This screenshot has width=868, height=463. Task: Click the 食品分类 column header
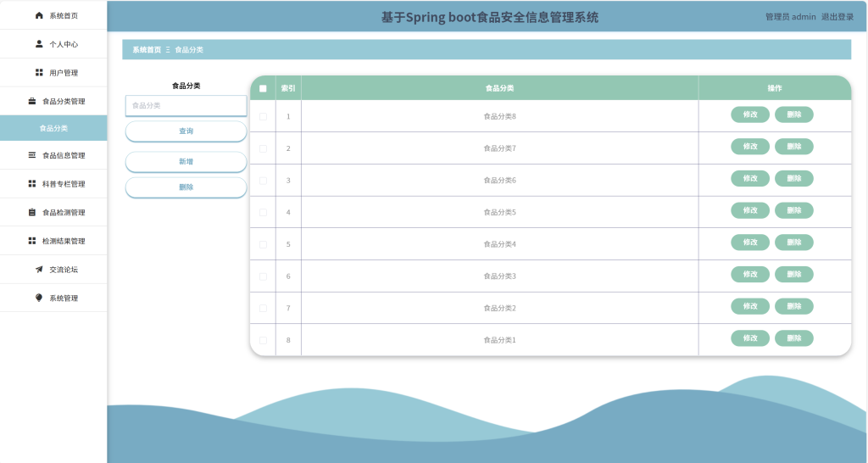[500, 88]
